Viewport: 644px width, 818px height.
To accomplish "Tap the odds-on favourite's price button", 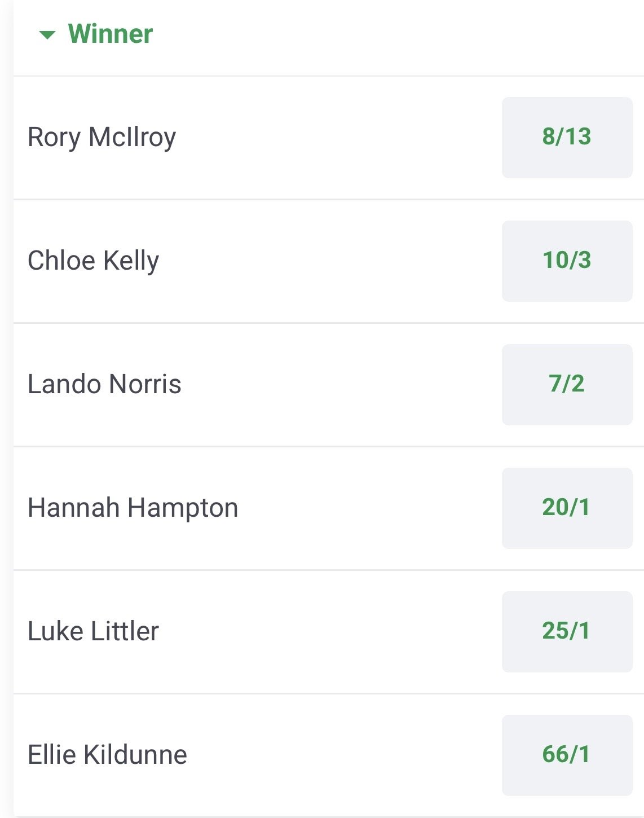I will tap(567, 138).
